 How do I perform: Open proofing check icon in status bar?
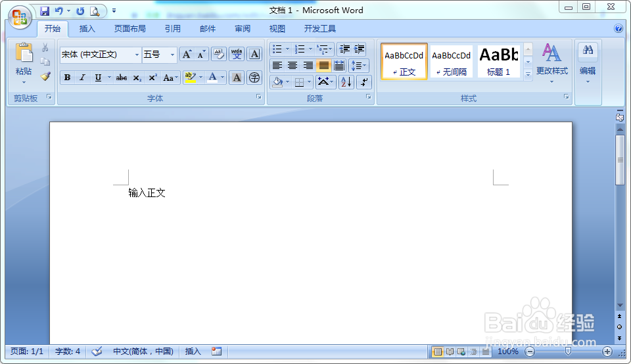click(x=97, y=352)
